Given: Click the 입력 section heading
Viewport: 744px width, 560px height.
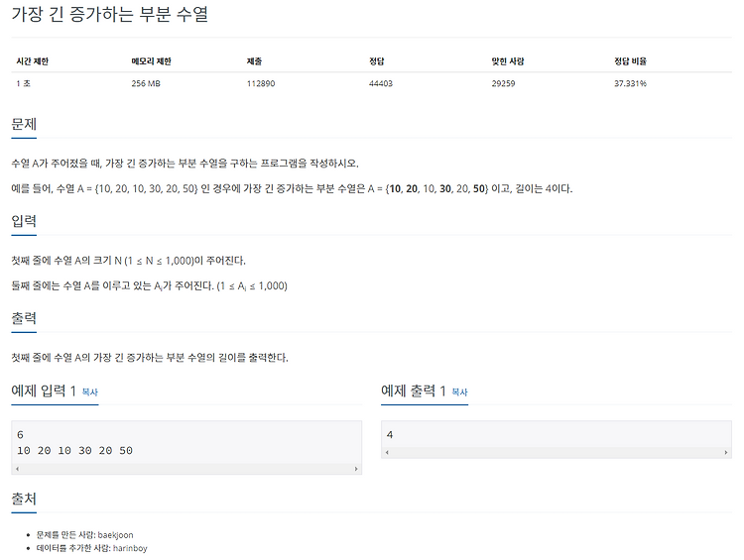Looking at the screenshot, I should [24, 221].
